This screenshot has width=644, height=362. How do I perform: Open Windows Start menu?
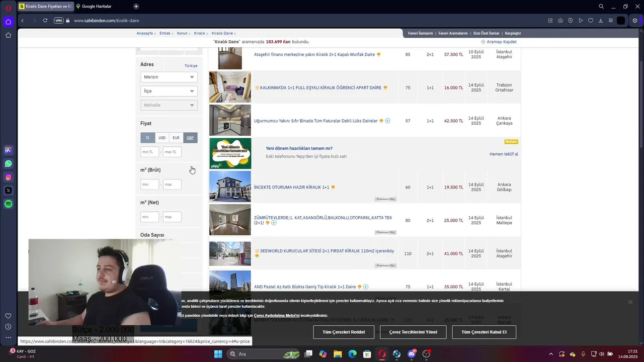218,354
